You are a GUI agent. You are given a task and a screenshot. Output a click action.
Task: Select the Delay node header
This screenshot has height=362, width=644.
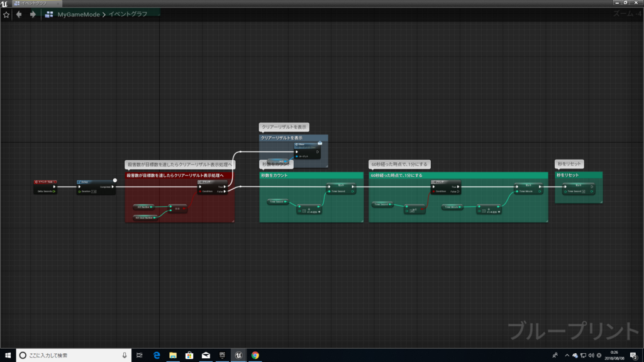pyautogui.click(x=96, y=182)
